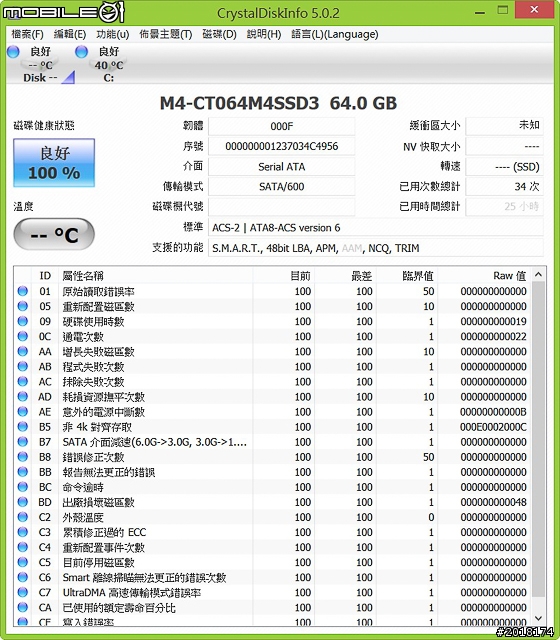Click the status dot for attribute B7
The image size is (560, 640).
point(23,442)
